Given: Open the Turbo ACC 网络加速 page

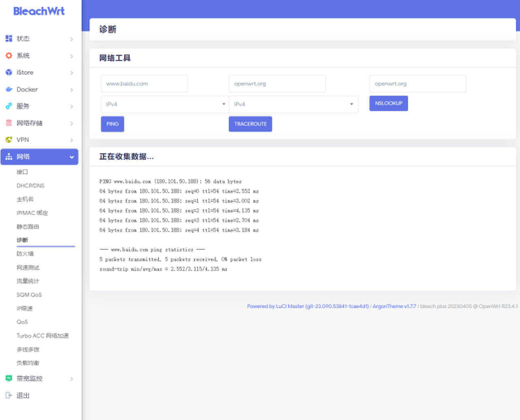Looking at the screenshot, I should pos(43,336).
